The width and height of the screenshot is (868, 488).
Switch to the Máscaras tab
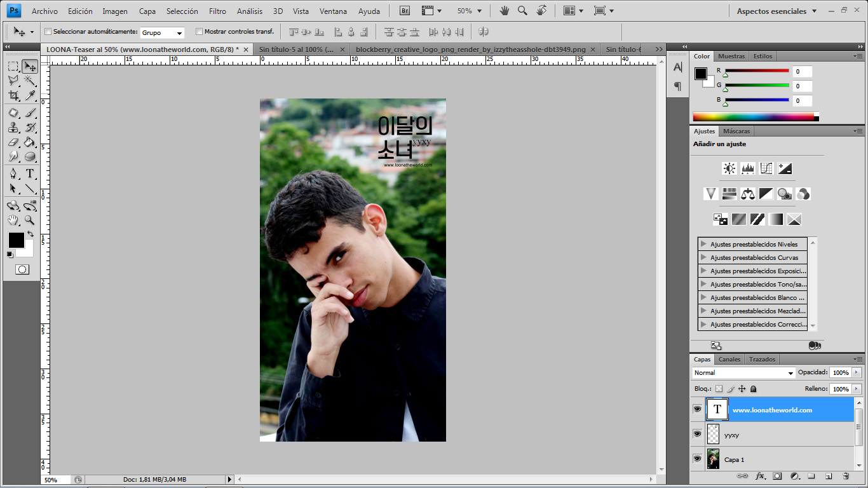737,131
